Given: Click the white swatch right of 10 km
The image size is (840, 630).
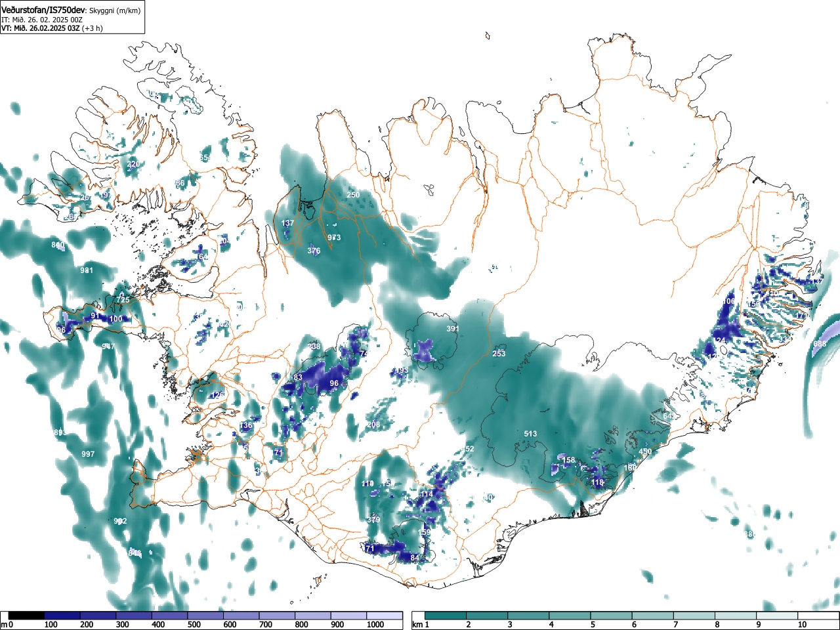Looking at the screenshot, I should pyautogui.click(x=820, y=616).
